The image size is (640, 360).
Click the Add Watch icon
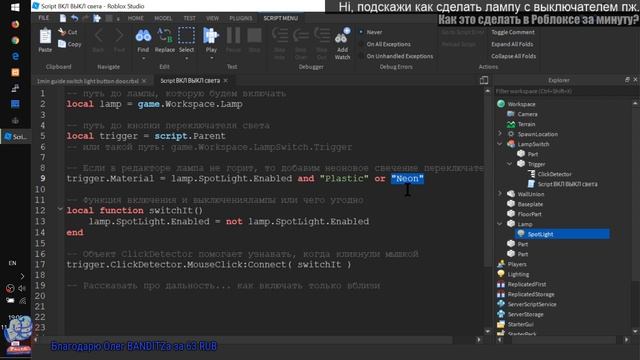pos(342,36)
